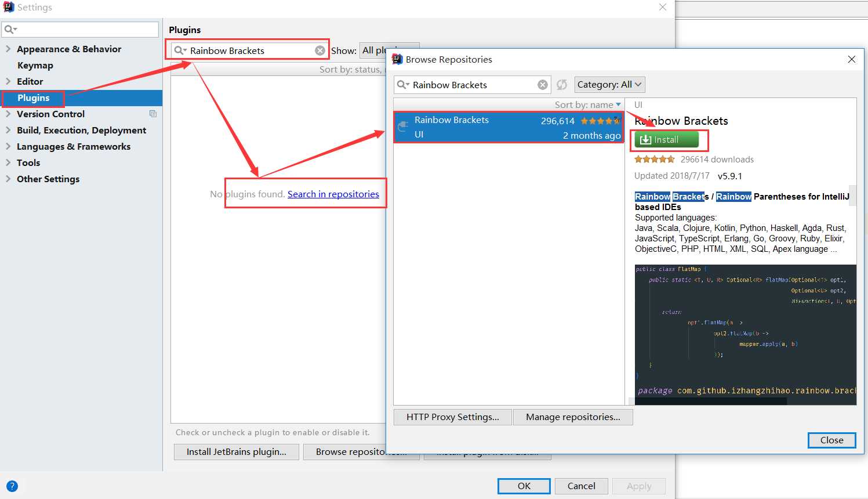Click the magnifier icon in Plugins search
This screenshot has width=868, height=499.
pyautogui.click(x=180, y=50)
